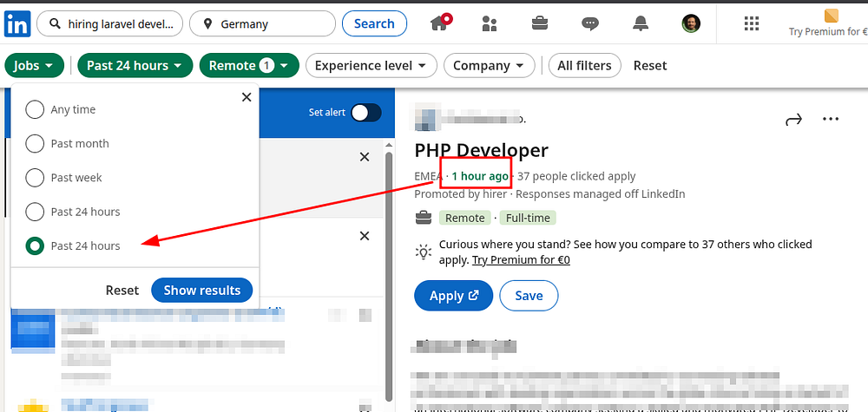Open the Past 24 hours filter pill

pyautogui.click(x=135, y=65)
